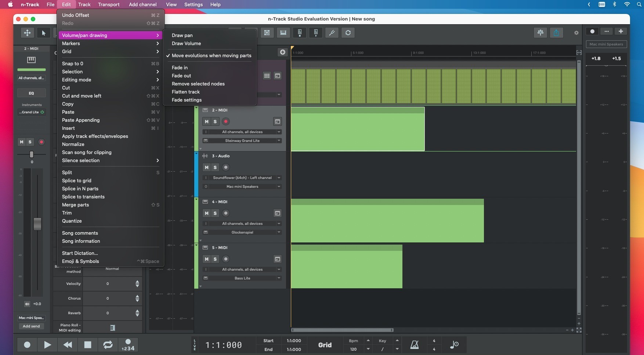Start playback with the Play button

(47, 345)
